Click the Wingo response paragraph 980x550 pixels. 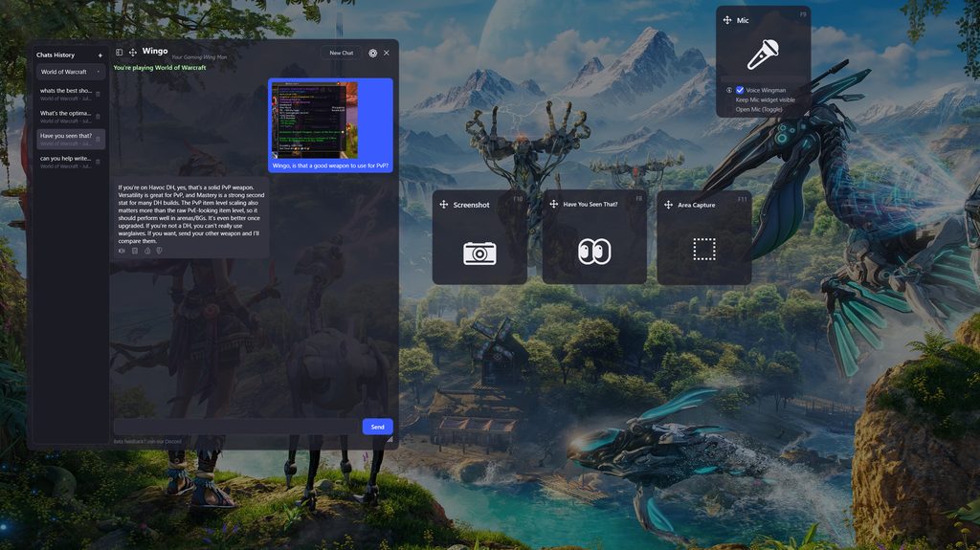tap(190, 213)
